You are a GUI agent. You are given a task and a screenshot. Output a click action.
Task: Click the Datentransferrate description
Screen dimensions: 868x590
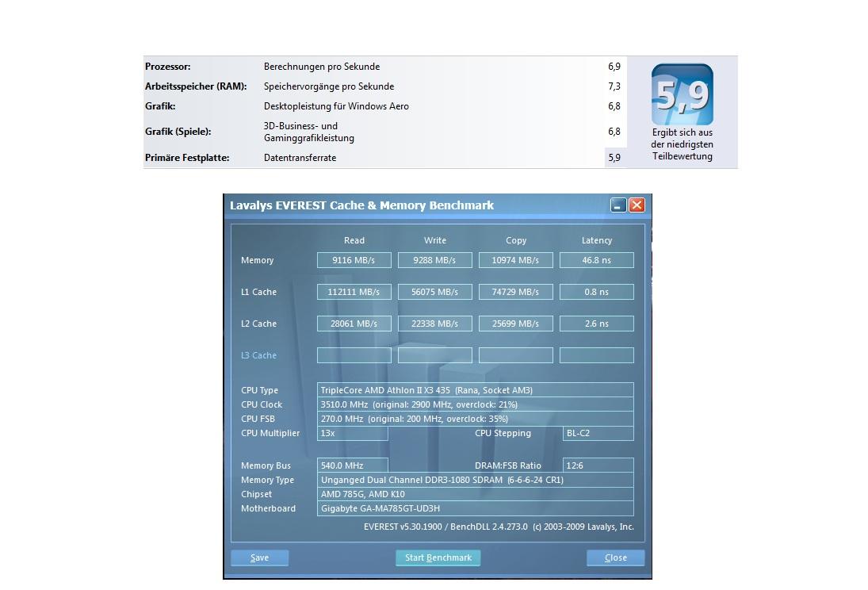coord(300,158)
